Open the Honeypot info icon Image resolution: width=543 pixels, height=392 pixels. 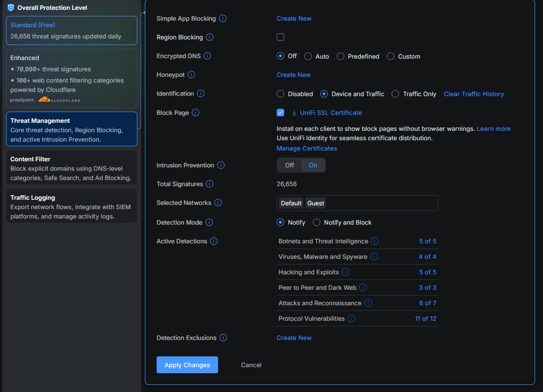(191, 75)
